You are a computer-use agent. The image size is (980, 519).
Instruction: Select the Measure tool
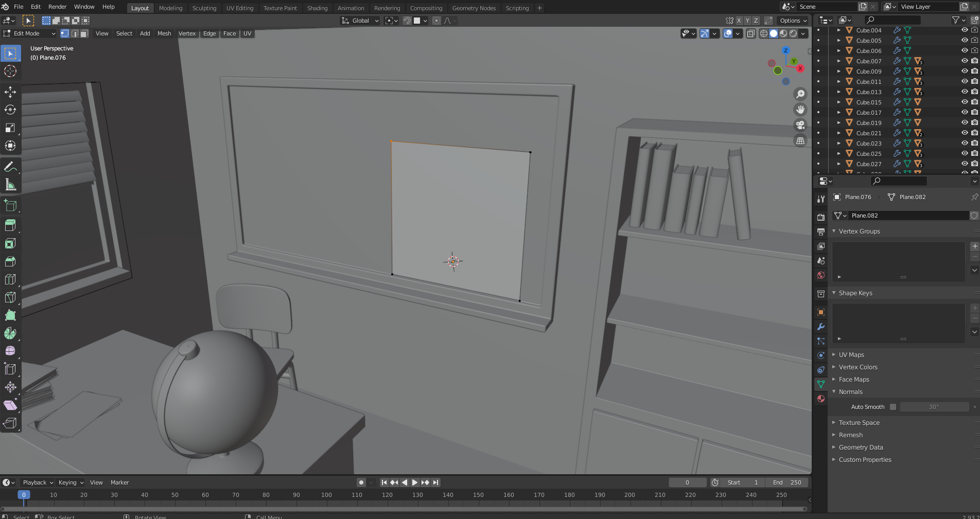10,185
